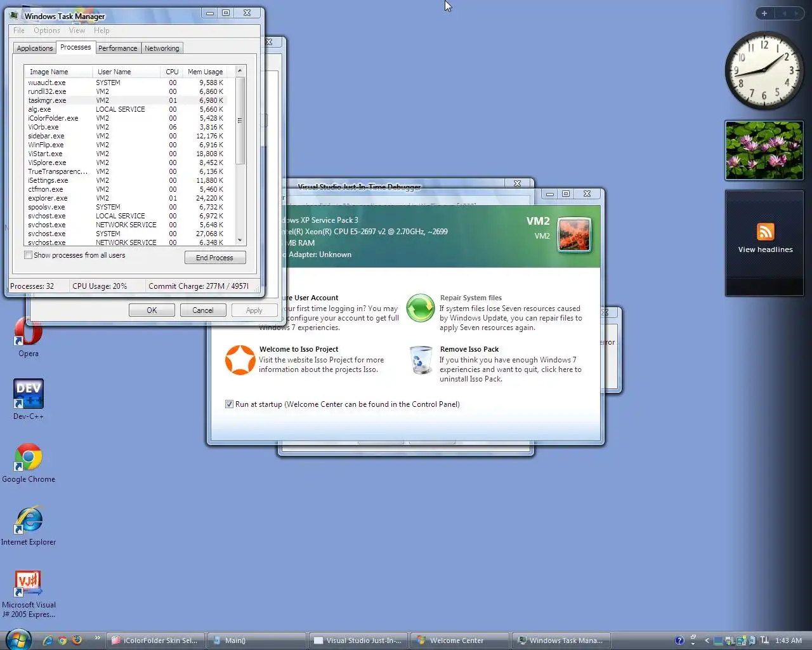Open the Opera desktop shortcut icon
812x650 pixels.
[28, 333]
